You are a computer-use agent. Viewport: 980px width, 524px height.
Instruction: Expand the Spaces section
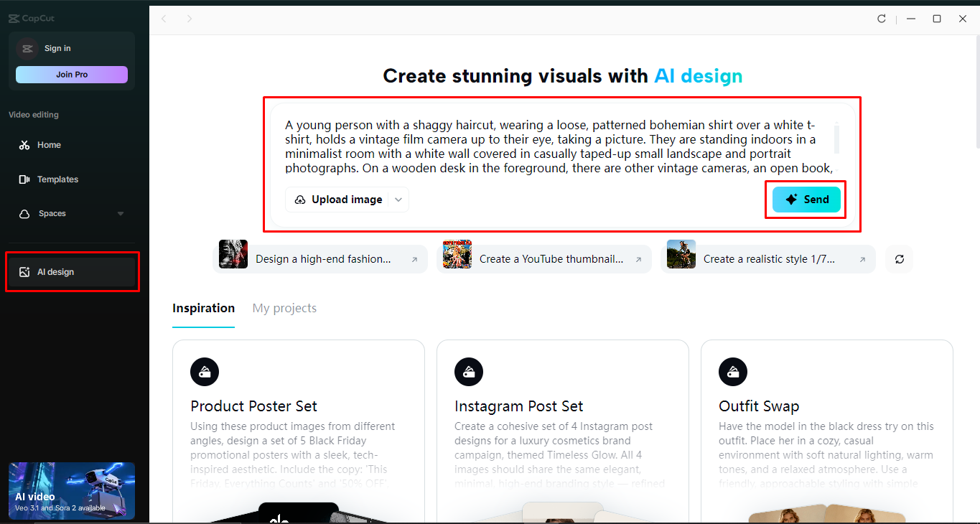point(121,213)
